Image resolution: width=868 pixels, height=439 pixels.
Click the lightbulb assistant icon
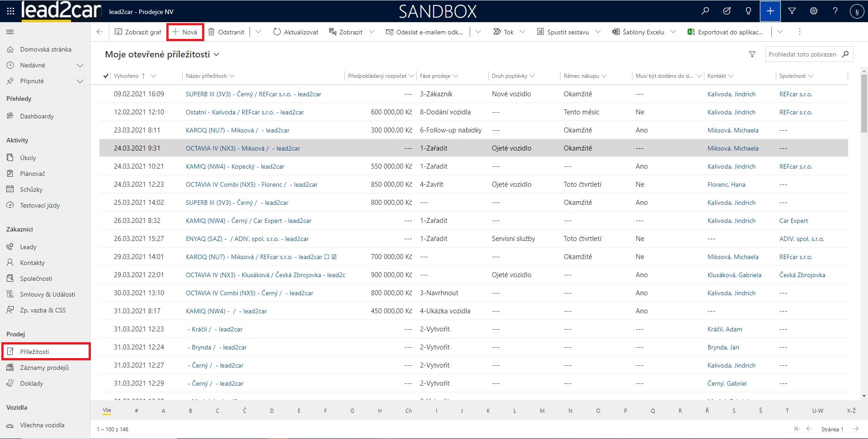coord(748,11)
